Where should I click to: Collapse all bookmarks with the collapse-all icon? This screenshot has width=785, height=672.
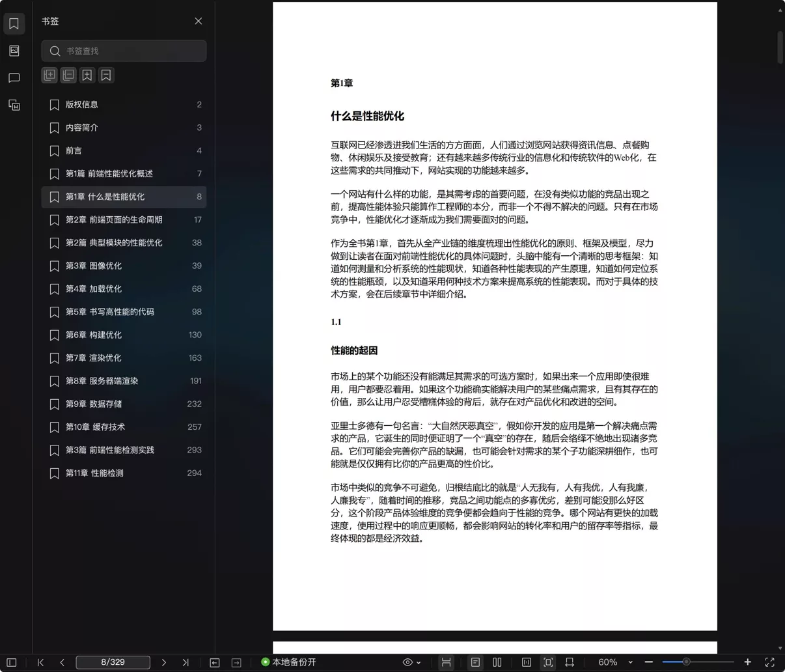68,75
